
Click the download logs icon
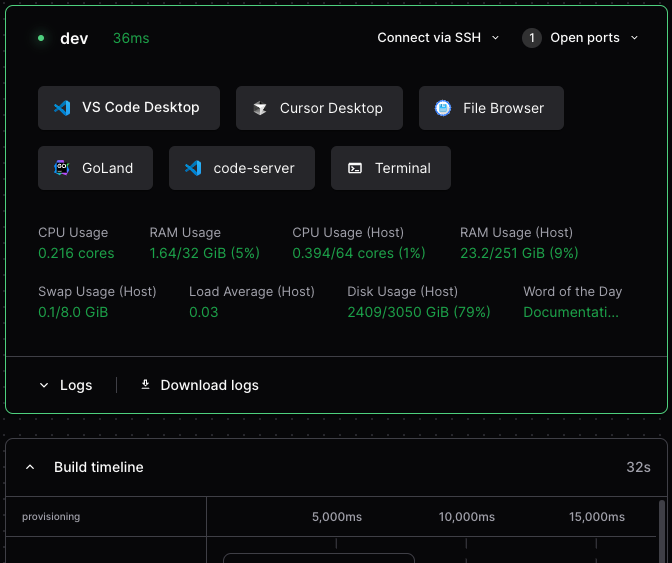[145, 384]
